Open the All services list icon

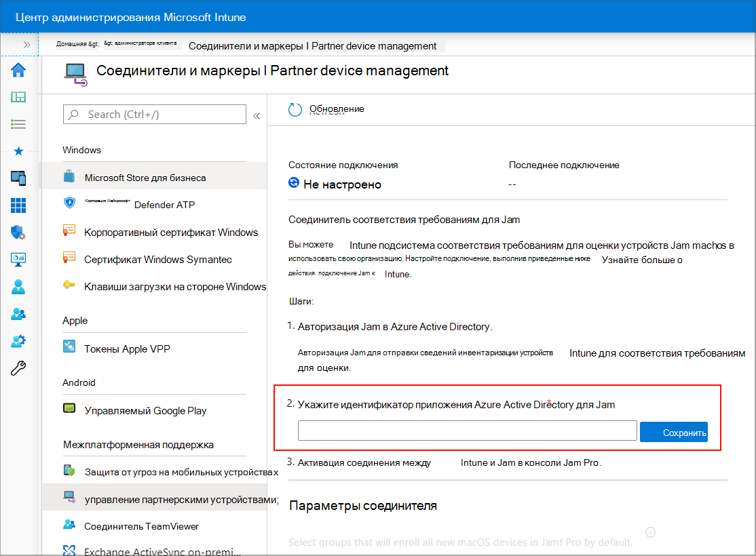point(18,124)
